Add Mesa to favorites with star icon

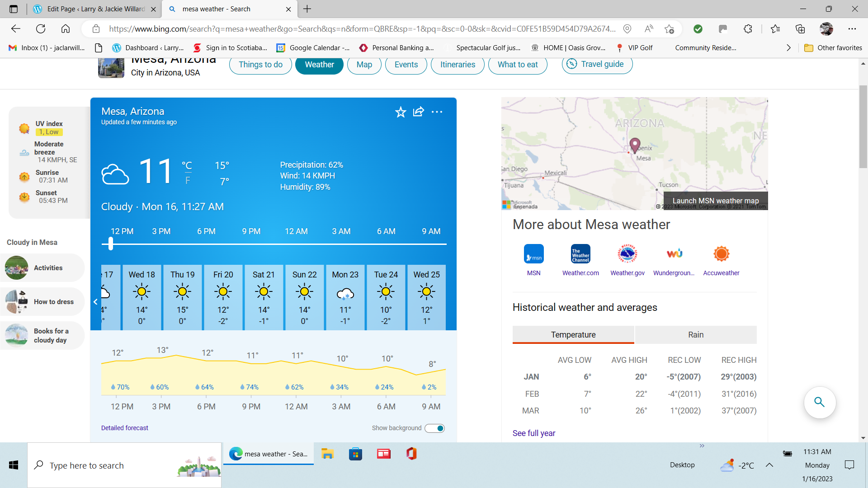point(401,112)
